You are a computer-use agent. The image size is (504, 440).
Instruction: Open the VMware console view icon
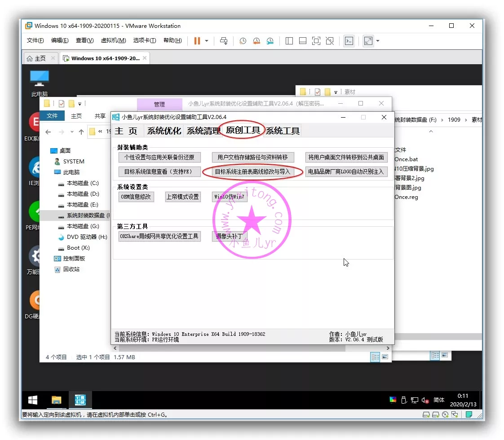tap(349, 41)
